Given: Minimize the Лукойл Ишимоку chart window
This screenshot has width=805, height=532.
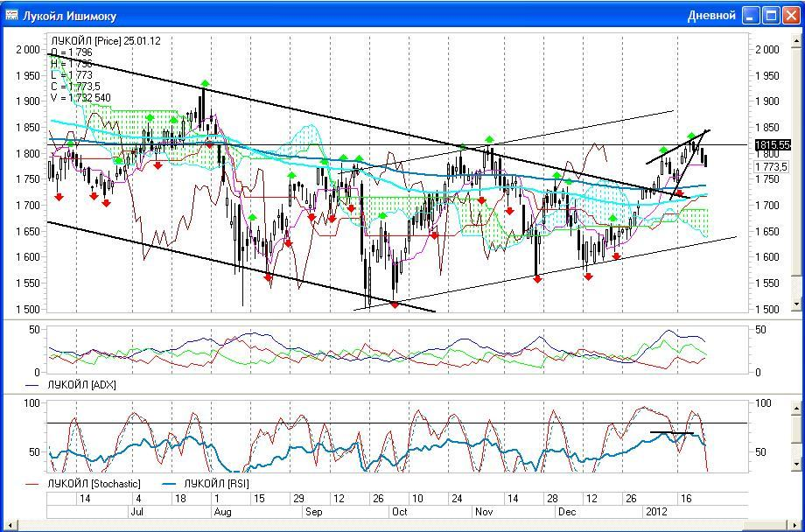Looking at the screenshot, I should pyautogui.click(x=752, y=15).
